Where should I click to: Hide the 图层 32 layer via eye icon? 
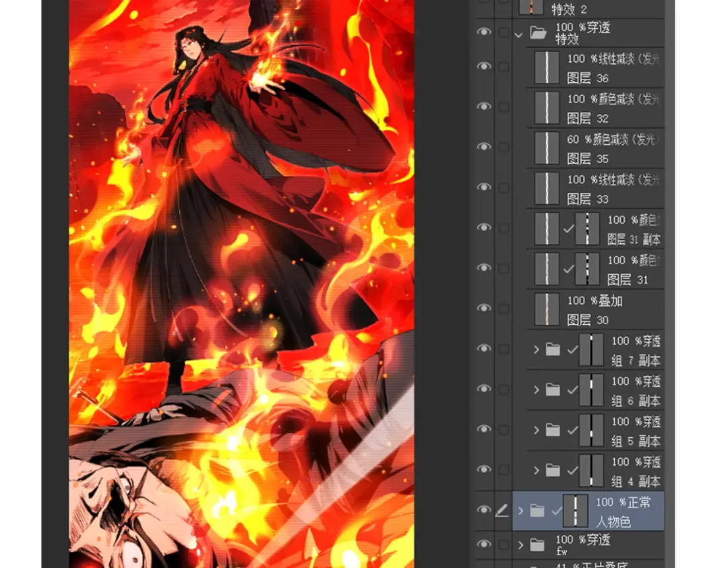point(484,106)
